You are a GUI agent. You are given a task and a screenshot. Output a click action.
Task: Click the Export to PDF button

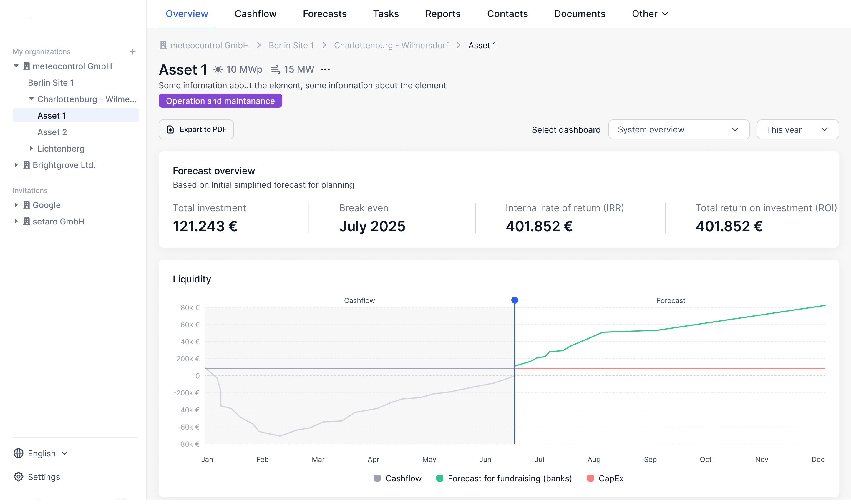click(196, 129)
